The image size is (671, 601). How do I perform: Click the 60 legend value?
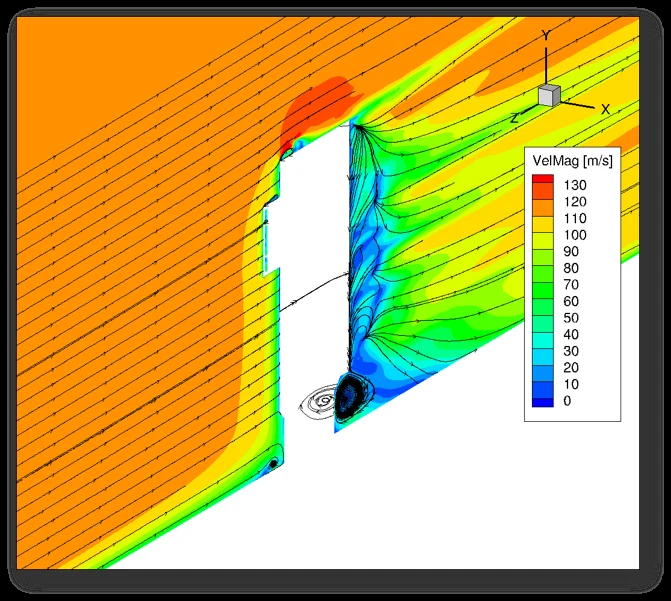tap(571, 301)
